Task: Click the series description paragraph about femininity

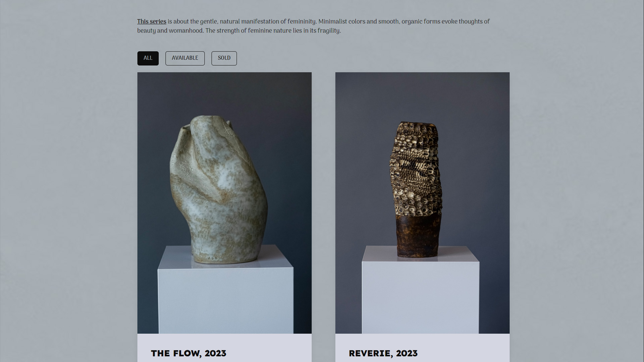Action: pyautogui.click(x=313, y=26)
